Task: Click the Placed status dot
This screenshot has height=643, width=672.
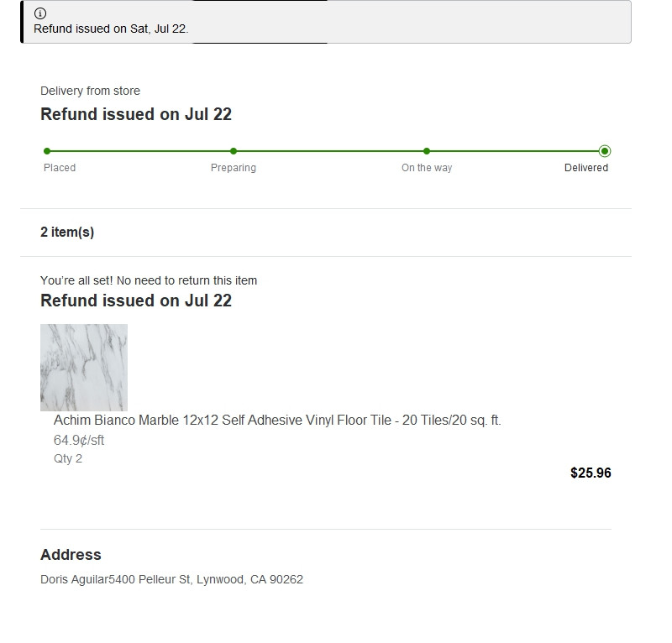Action: [x=47, y=151]
